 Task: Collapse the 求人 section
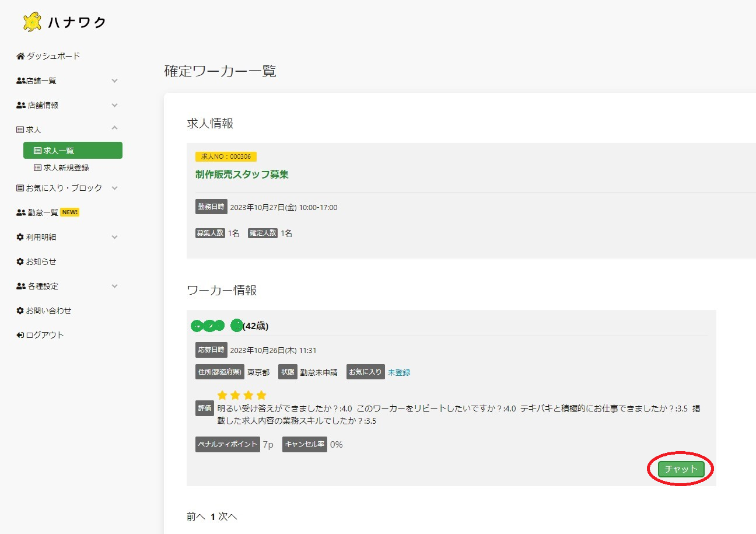point(115,129)
